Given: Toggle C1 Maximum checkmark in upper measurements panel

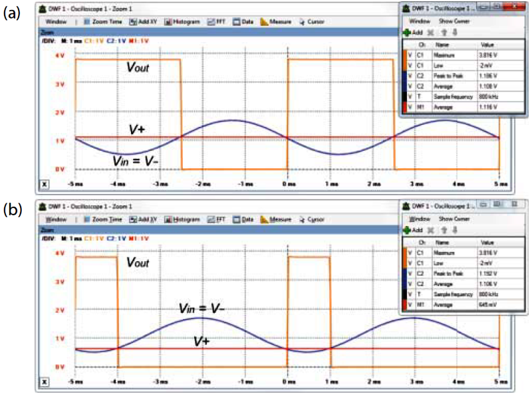Looking at the screenshot, I should point(410,55).
